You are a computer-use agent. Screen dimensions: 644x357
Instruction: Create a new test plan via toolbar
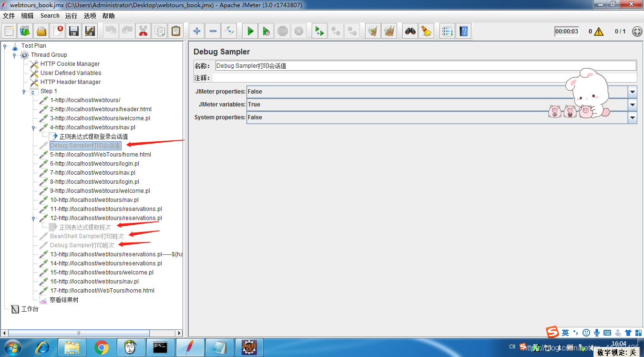click(x=9, y=31)
